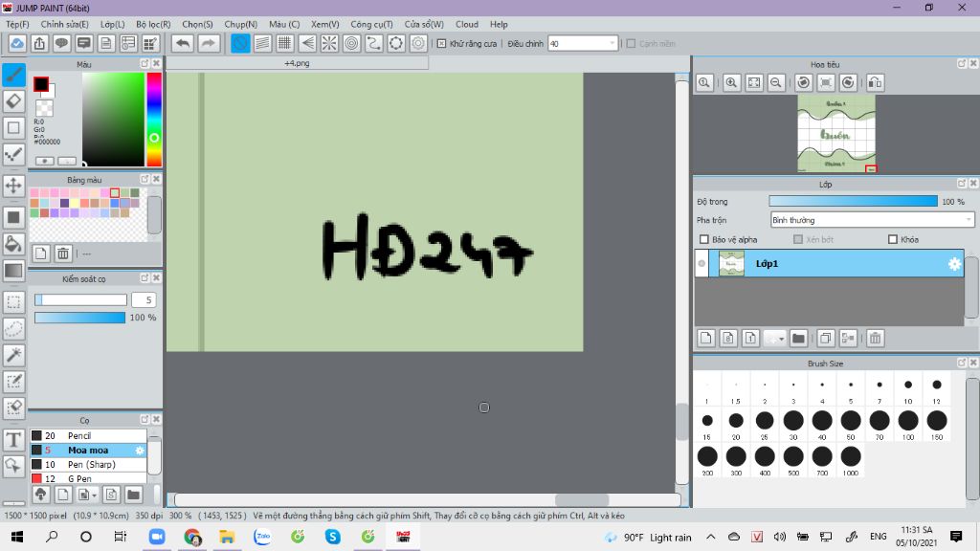
Task: Turn off snap with the highlighted blue icon
Action: pos(240,44)
